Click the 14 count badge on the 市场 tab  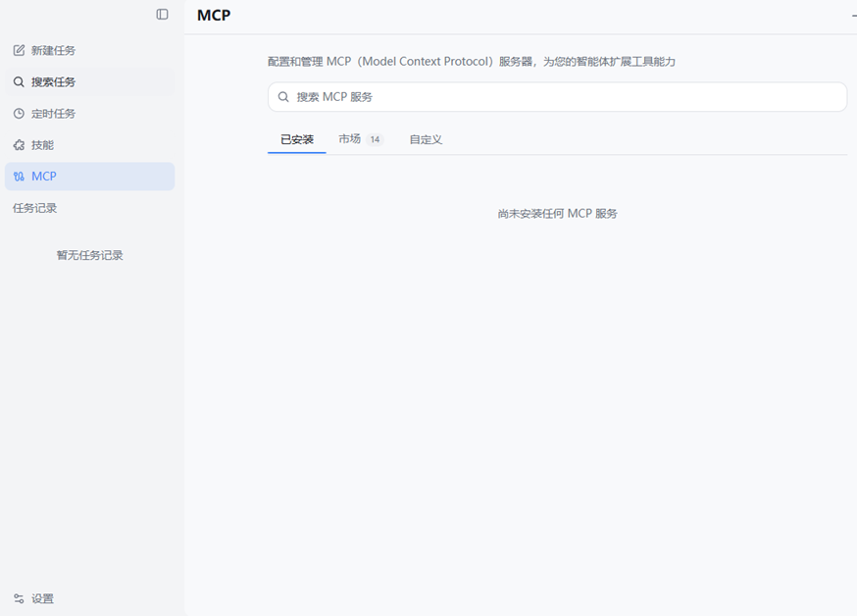click(x=375, y=139)
